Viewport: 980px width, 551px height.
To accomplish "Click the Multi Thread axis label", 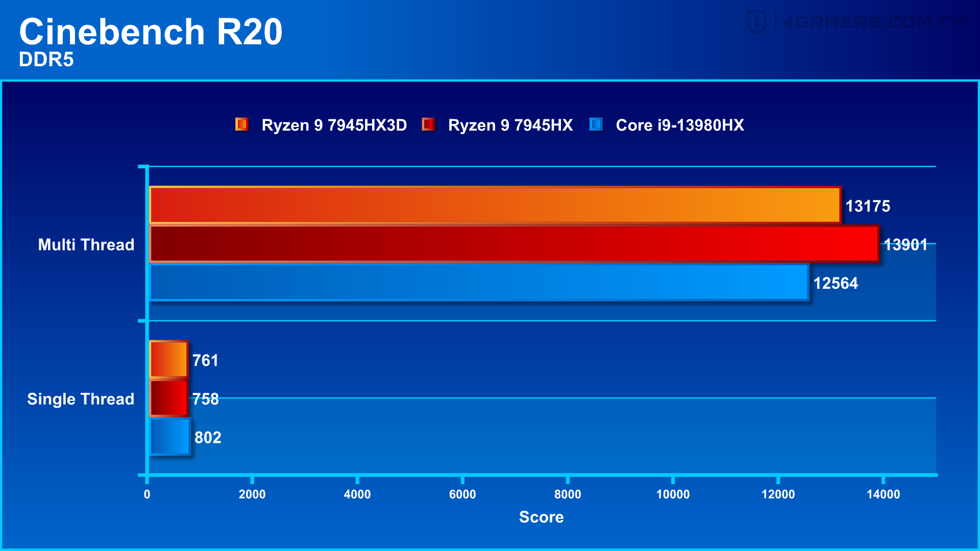I will coord(86,245).
